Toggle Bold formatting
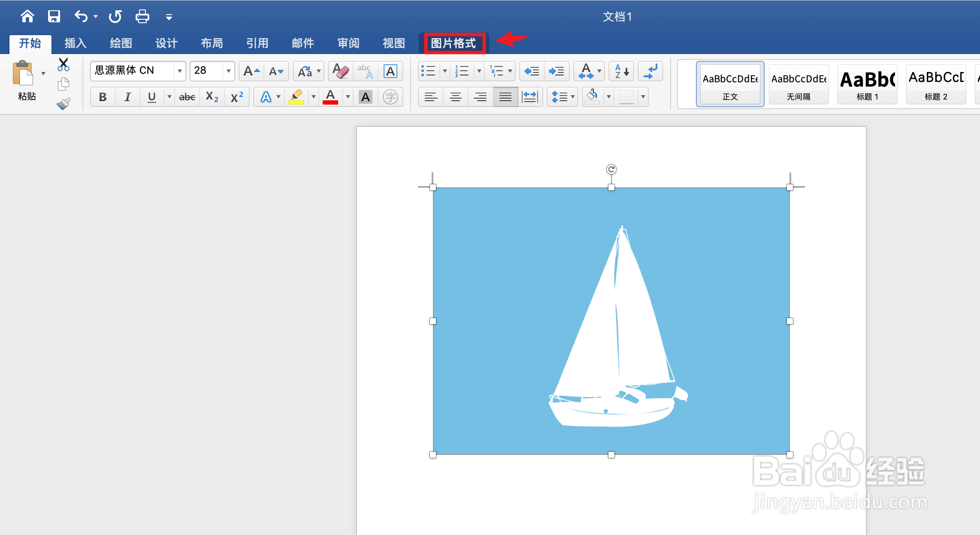This screenshot has width=980, height=535. (x=103, y=97)
